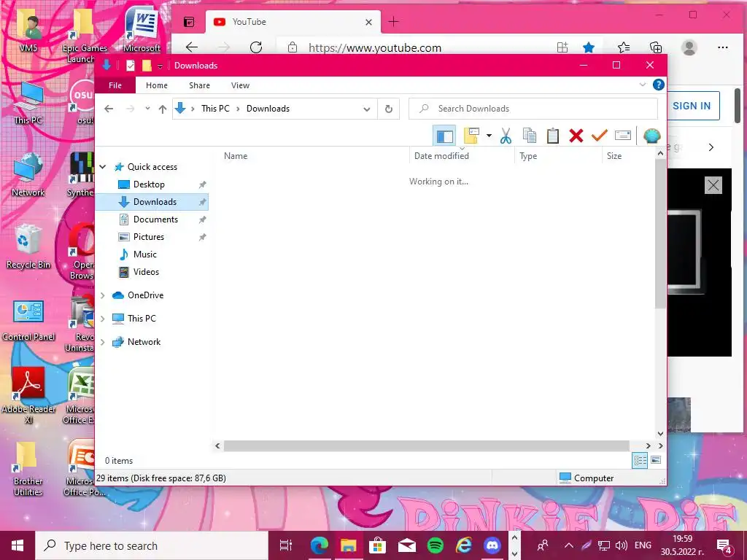
Task: Select the YouTube tab in Edge
Action: point(293,22)
